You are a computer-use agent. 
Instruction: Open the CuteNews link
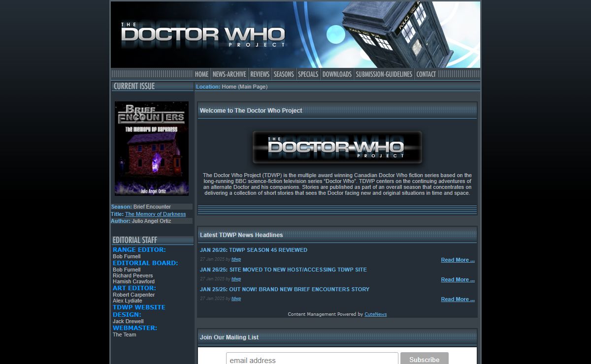[x=376, y=314]
